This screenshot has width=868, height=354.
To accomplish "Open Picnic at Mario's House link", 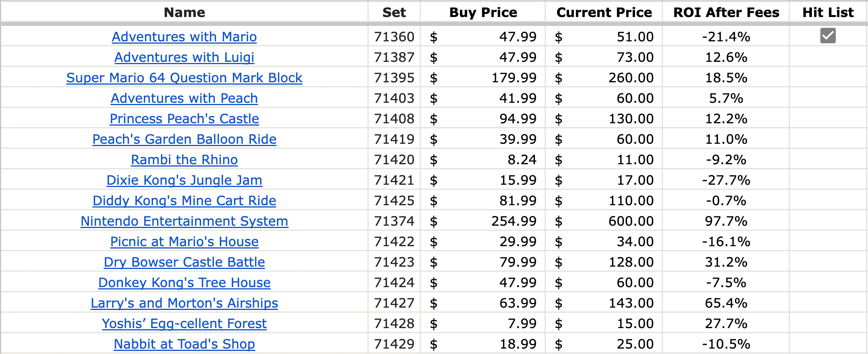I will click(x=184, y=242).
